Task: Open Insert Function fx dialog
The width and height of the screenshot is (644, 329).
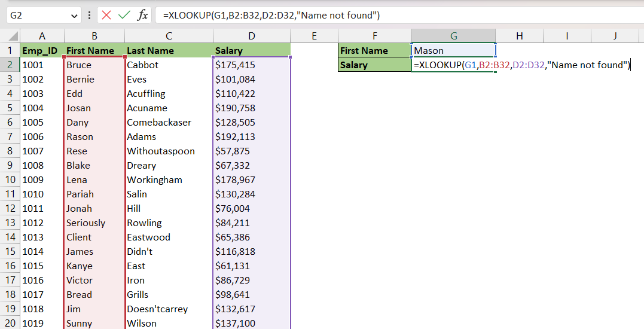Action: pos(142,16)
